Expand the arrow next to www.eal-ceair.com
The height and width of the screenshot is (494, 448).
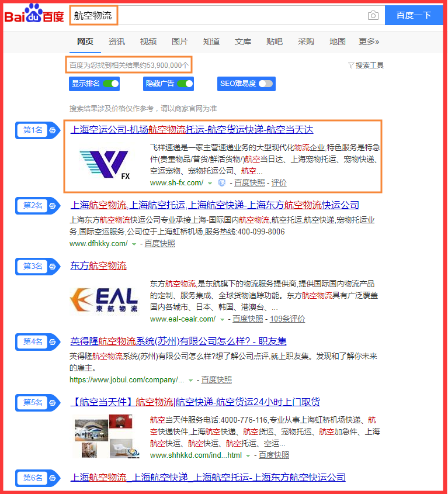click(223, 320)
